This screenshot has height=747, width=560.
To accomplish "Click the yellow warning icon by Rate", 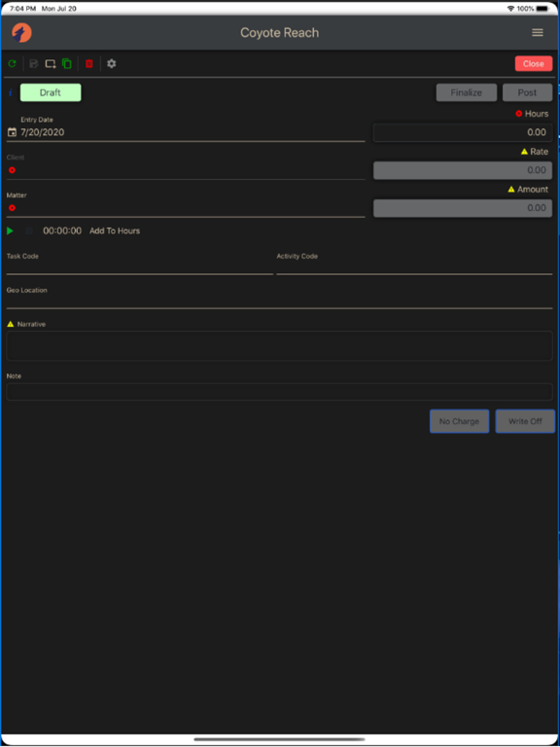I will (x=524, y=152).
